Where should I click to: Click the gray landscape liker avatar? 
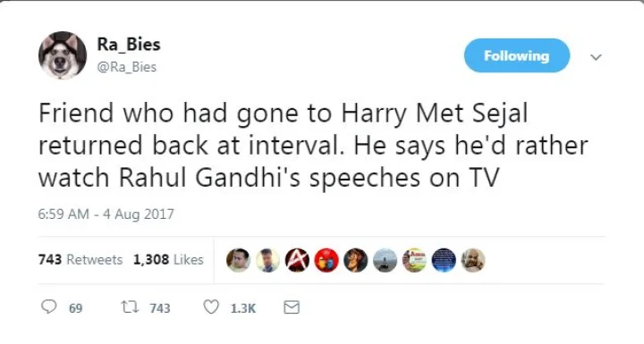(x=386, y=260)
